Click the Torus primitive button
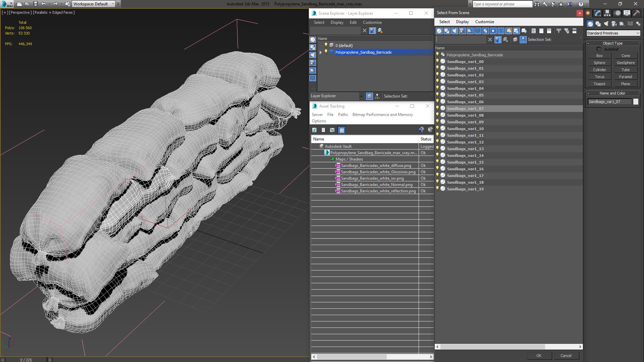644x362 pixels. click(599, 77)
